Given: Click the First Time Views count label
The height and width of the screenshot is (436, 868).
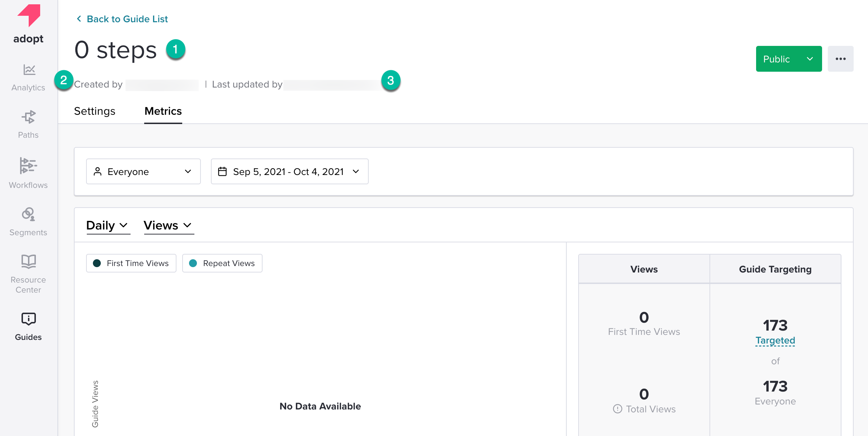Looking at the screenshot, I should [x=644, y=332].
